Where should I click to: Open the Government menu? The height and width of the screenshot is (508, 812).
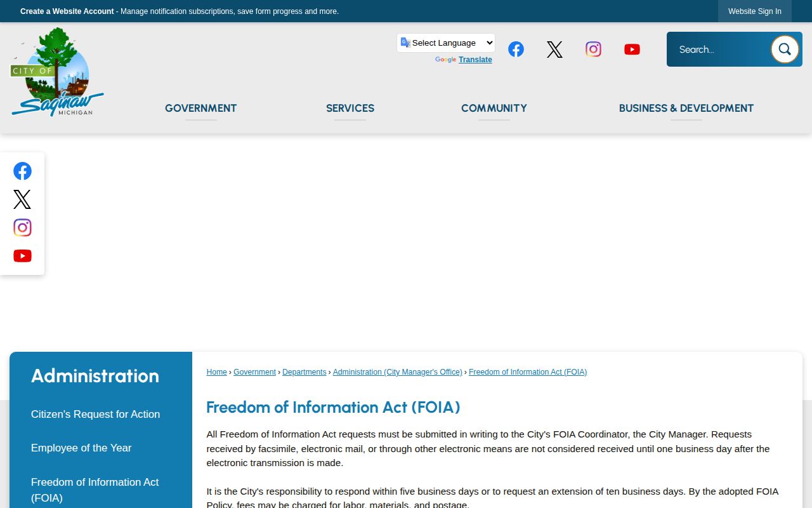point(200,108)
